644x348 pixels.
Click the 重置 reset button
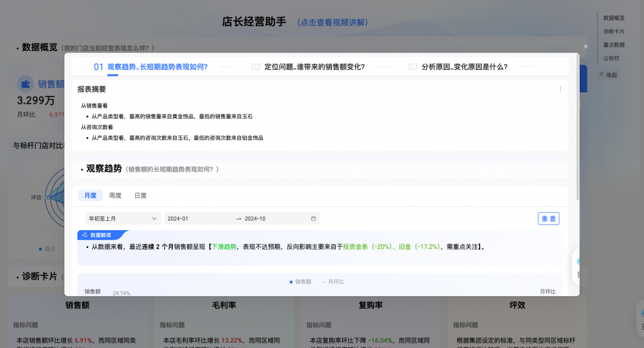[x=549, y=219]
